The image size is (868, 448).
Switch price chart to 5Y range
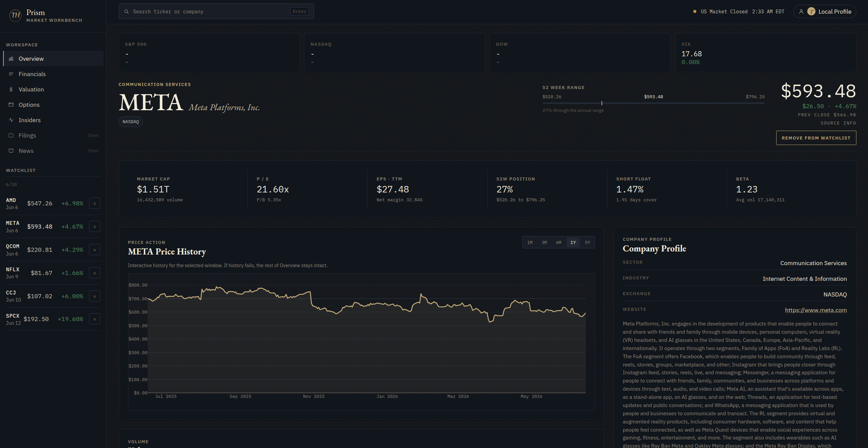587,243
